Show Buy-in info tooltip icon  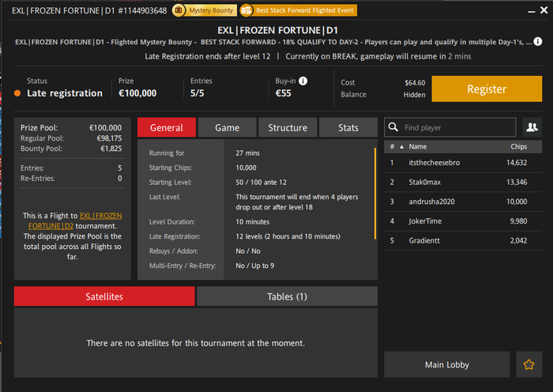tap(303, 81)
